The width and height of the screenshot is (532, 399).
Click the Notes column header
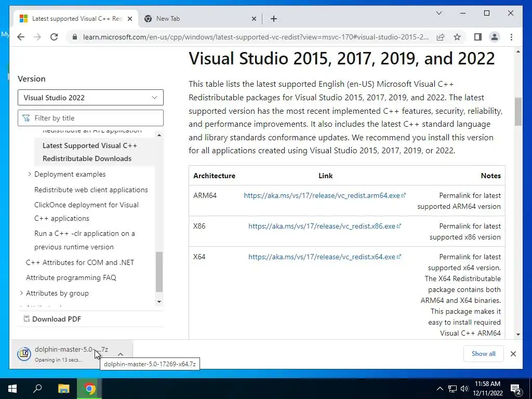click(490, 176)
